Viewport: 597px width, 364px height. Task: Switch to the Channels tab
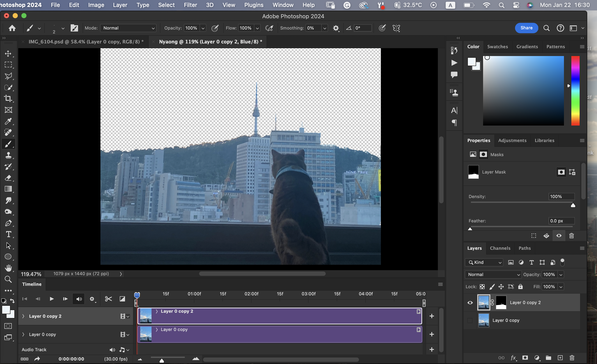500,248
